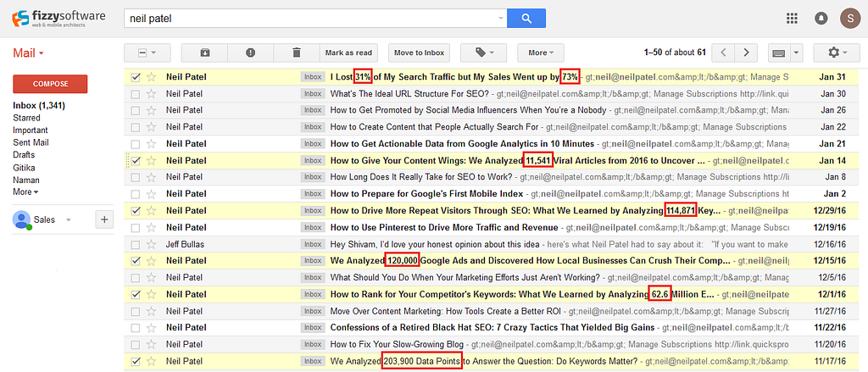
Task: Open the Settings gear dropdown
Action: (837, 53)
